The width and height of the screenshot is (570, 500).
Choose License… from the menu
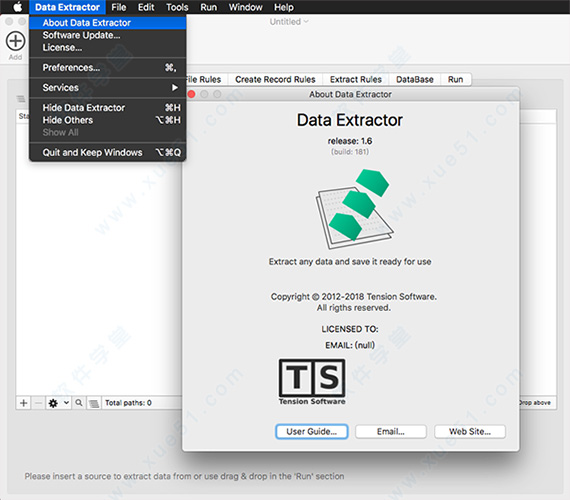tap(108, 48)
